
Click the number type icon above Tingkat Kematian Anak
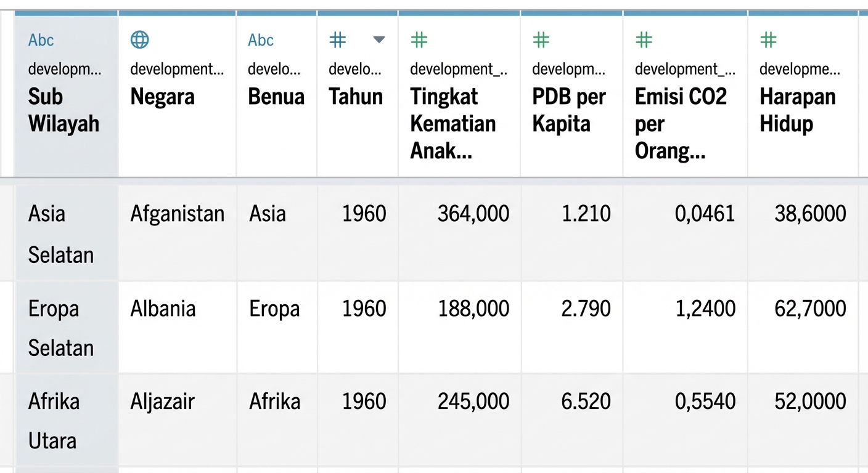[419, 41]
